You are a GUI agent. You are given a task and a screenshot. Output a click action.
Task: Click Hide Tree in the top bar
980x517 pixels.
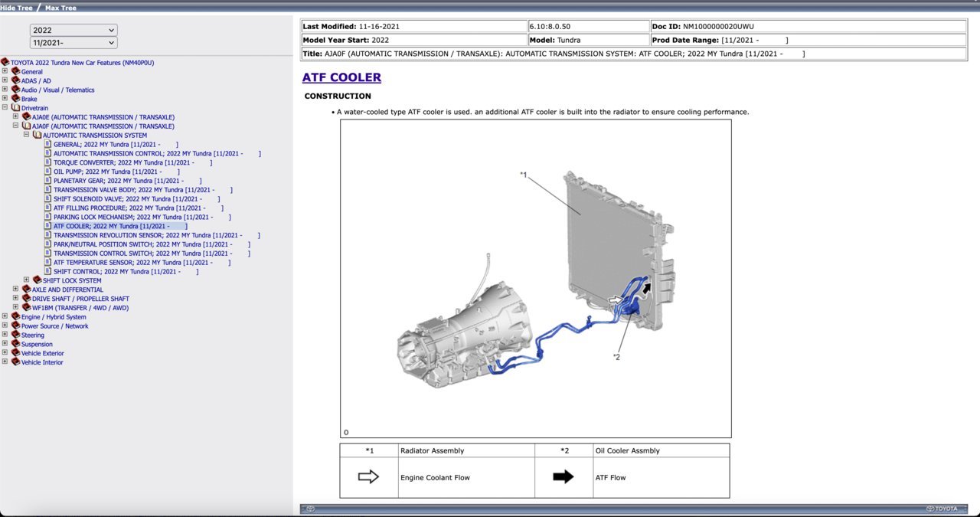pyautogui.click(x=15, y=7)
